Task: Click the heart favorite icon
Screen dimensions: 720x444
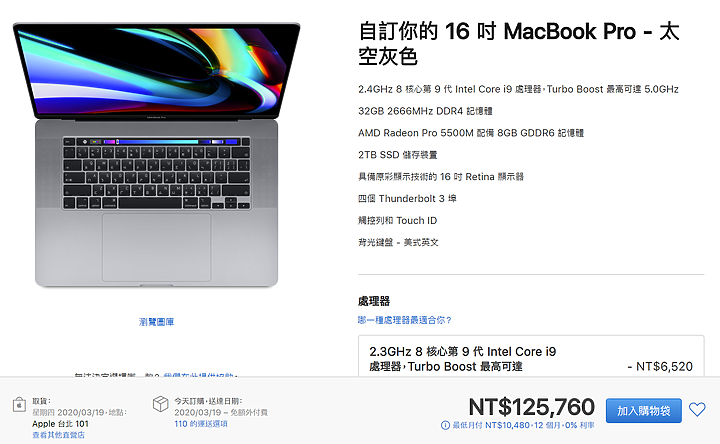Action: tap(697, 410)
